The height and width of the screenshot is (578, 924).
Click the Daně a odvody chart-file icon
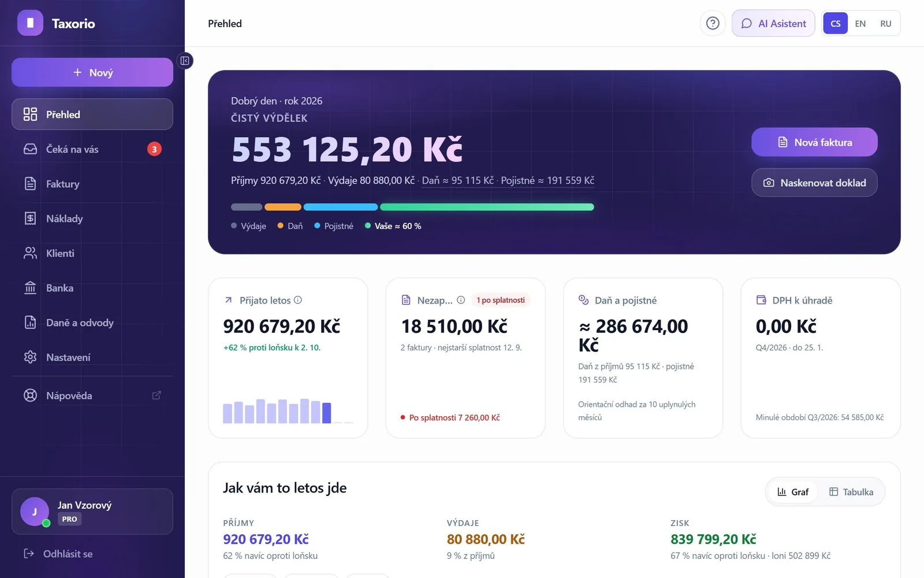coord(30,323)
